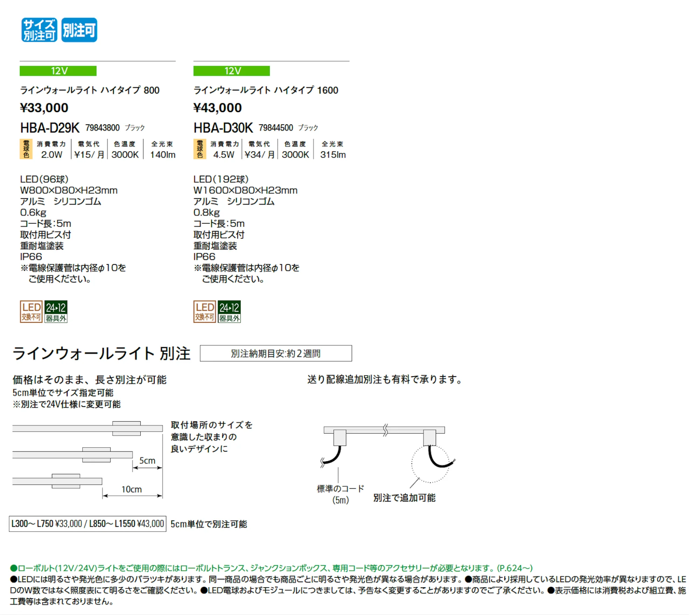
Task: Click product code 79844500
Action: tap(276, 128)
